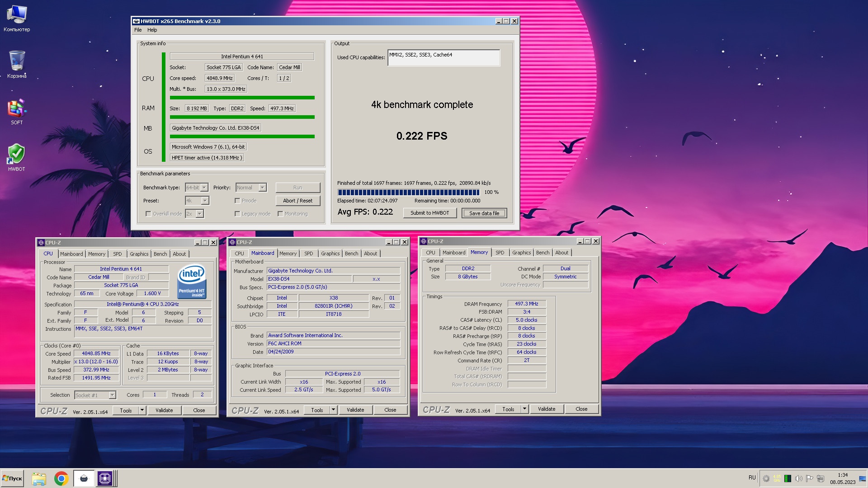Image resolution: width=868 pixels, height=488 pixels.
Task: Click the RU language indicator
Action: coord(752,478)
